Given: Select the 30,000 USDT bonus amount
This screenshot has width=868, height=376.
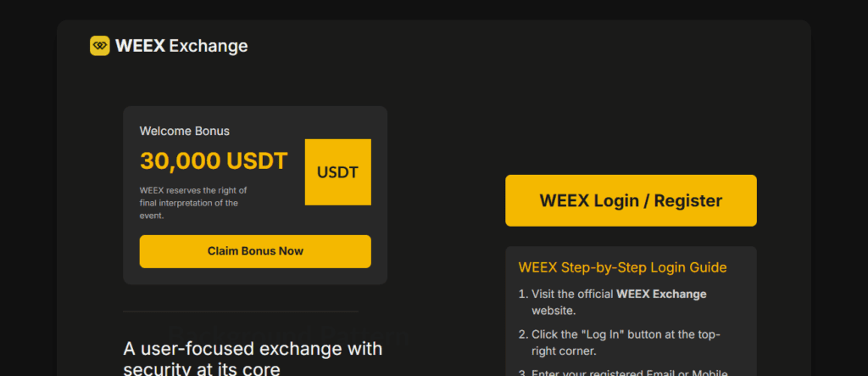Looking at the screenshot, I should point(214,160).
